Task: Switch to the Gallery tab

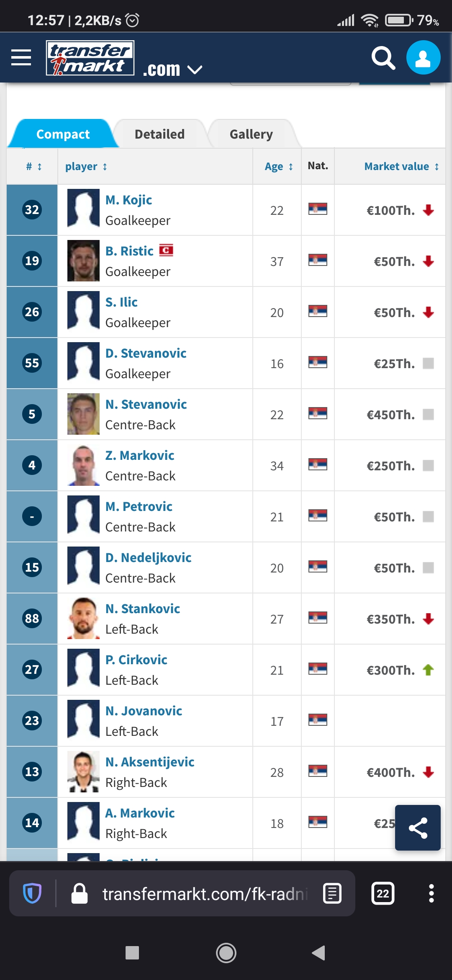Action: tap(251, 134)
